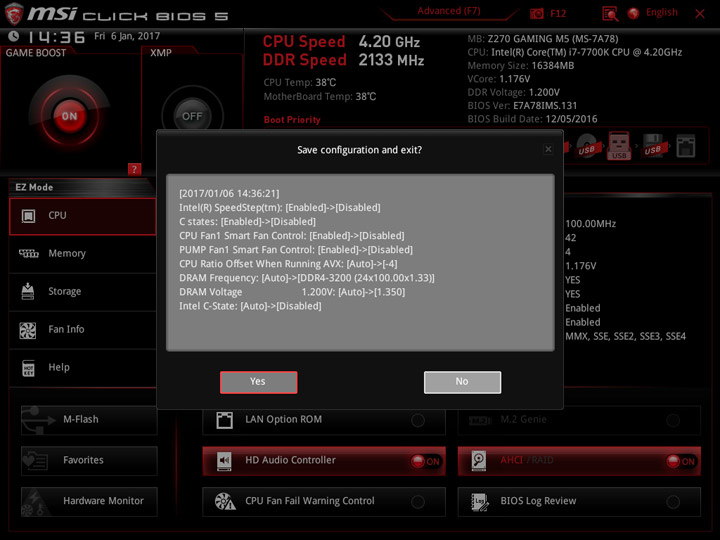
Task: Cancel exit with the No button
Action: (x=462, y=382)
